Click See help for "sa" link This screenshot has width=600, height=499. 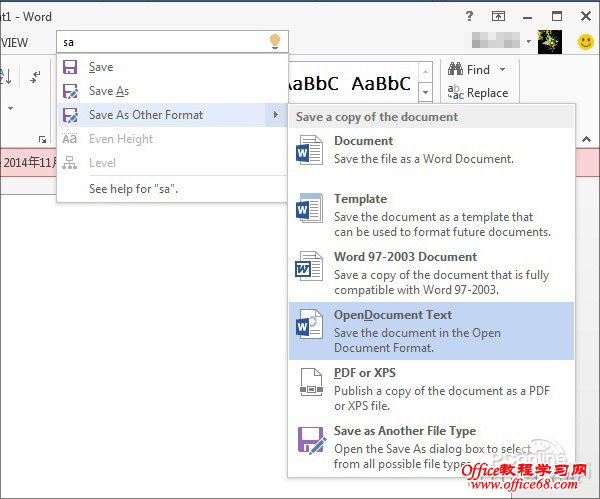point(134,189)
